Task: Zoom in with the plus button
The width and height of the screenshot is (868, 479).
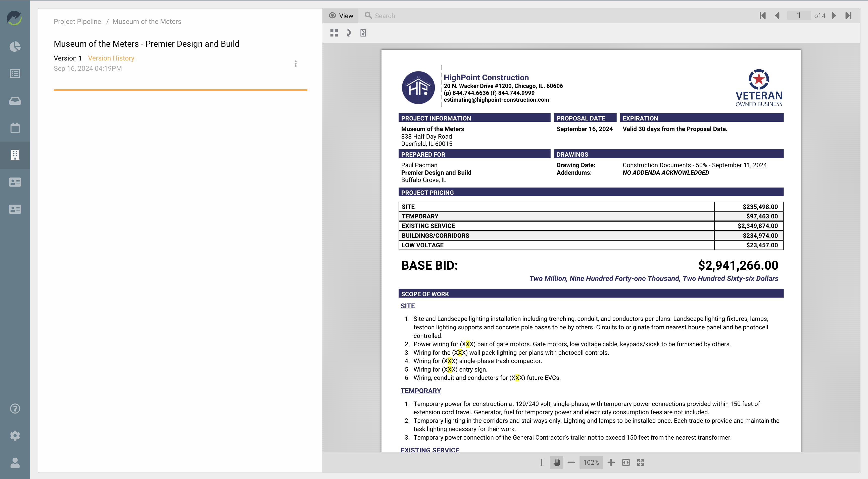Action: [611, 462]
